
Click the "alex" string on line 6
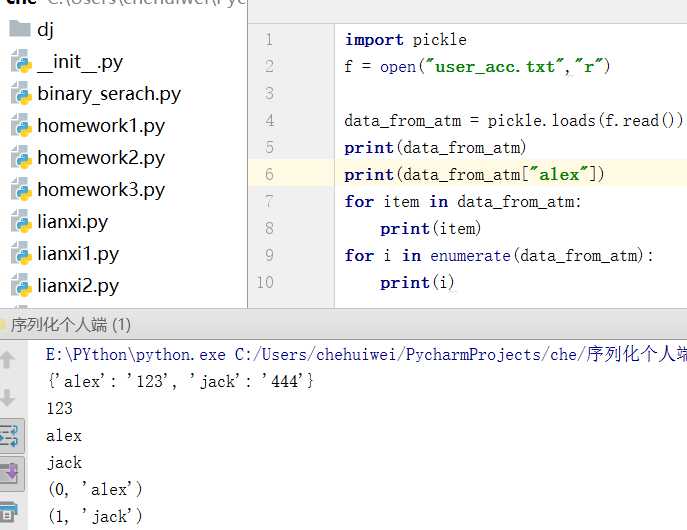[x=559, y=174]
